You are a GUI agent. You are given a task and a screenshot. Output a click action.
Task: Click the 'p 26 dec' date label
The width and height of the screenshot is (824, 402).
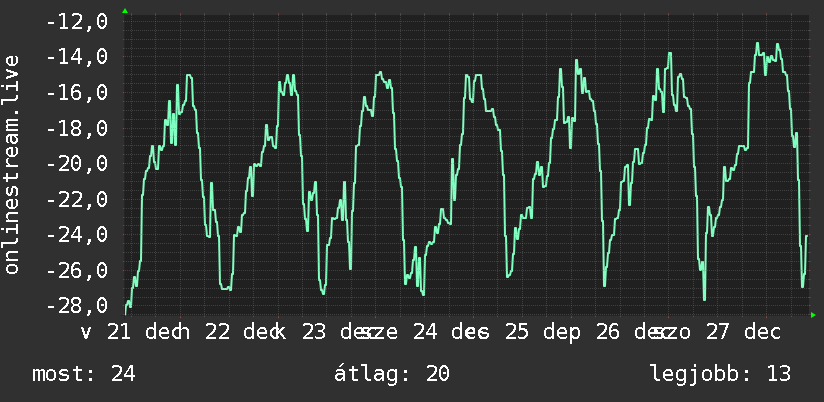618,333
